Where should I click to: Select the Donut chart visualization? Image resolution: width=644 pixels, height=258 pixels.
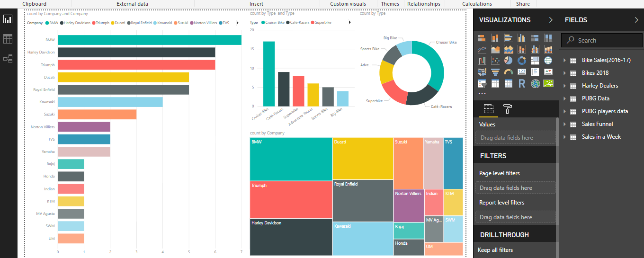[522, 61]
